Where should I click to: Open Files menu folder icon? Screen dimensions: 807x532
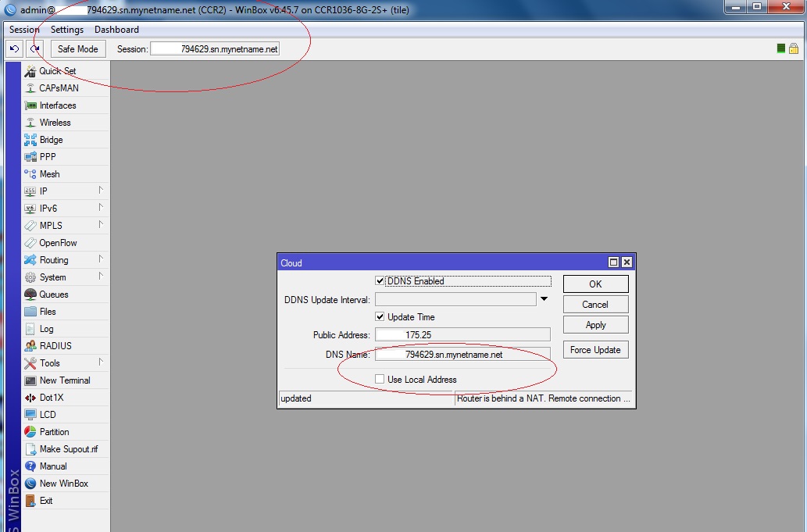(30, 311)
